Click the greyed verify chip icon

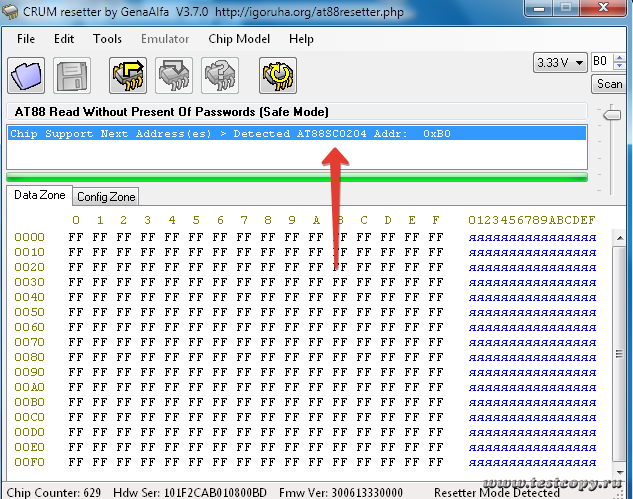pyautogui.click(x=220, y=76)
